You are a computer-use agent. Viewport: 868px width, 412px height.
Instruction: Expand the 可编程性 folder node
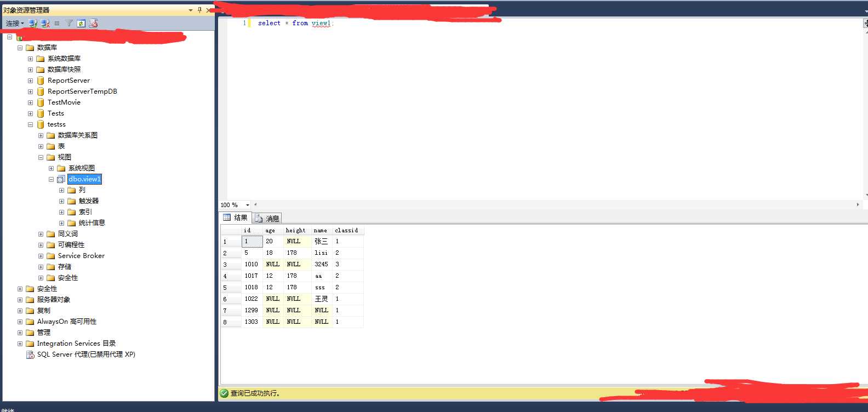[x=41, y=245]
